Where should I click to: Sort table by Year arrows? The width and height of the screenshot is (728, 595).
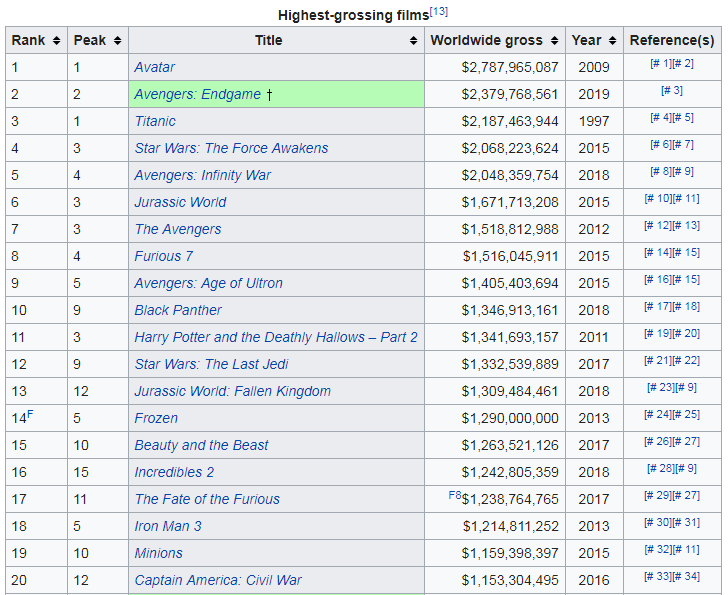612,40
